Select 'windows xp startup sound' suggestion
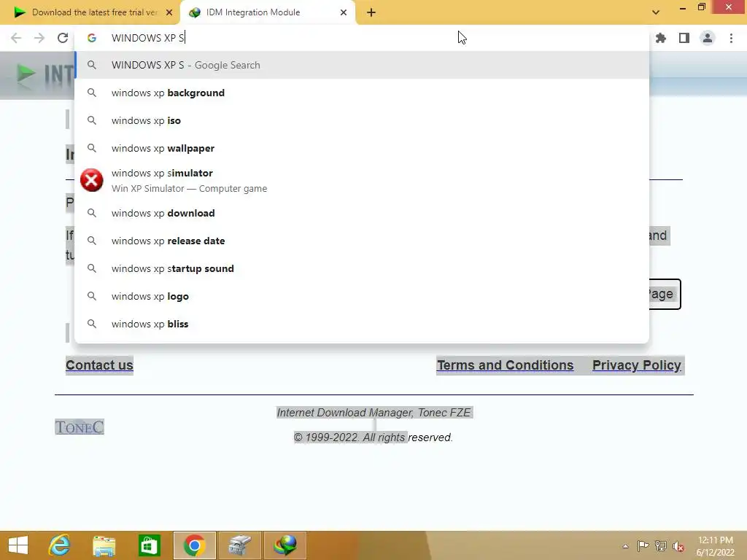This screenshot has width=747, height=560. (362, 268)
